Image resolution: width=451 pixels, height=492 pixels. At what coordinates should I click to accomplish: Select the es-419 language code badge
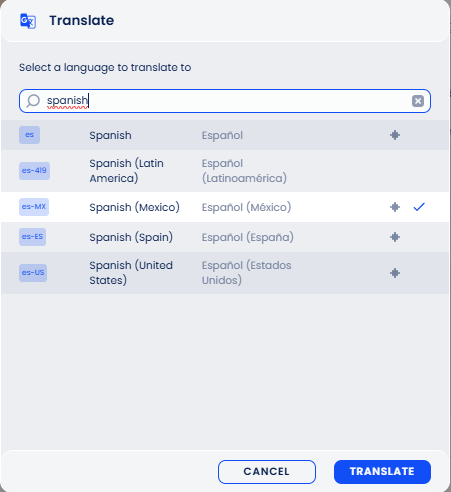[34, 171]
